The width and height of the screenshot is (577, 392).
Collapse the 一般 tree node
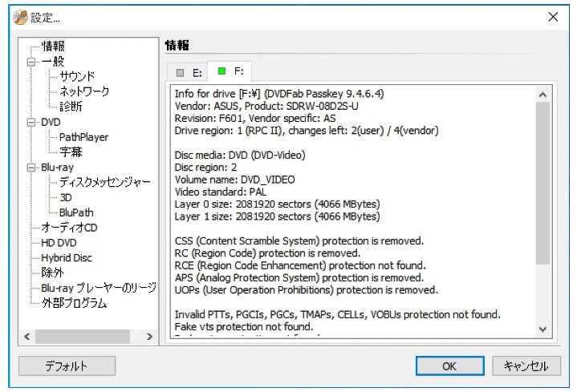(31, 62)
